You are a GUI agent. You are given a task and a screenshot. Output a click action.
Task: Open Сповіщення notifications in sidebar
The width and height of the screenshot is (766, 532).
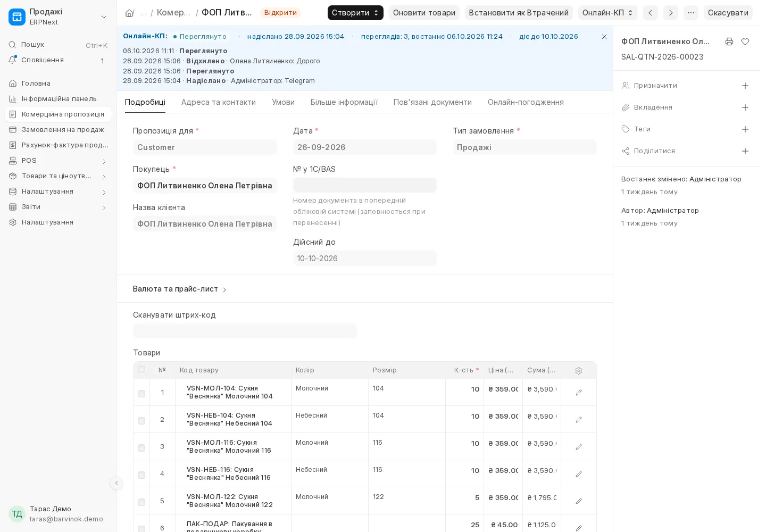58,60
